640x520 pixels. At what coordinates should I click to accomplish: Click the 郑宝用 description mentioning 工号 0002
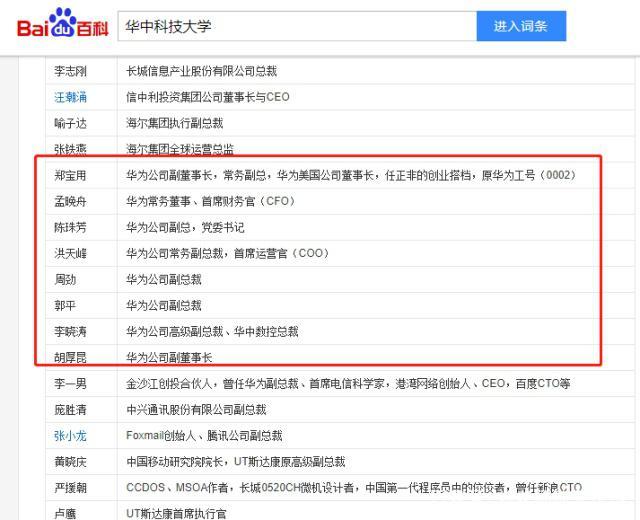click(x=351, y=176)
